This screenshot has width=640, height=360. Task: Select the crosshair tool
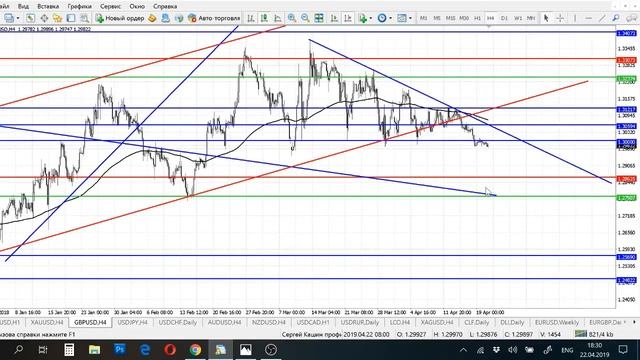click(560, 18)
